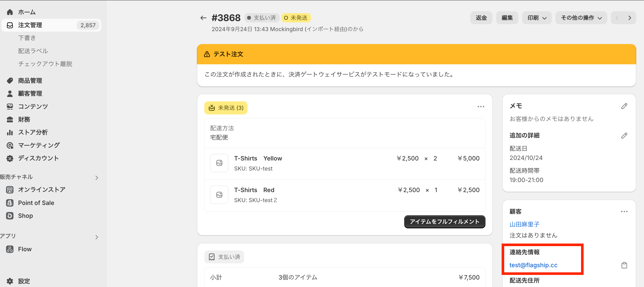644x287 pixels.
Task: Edit the メモ section with pencil icon
Action: 624,106
